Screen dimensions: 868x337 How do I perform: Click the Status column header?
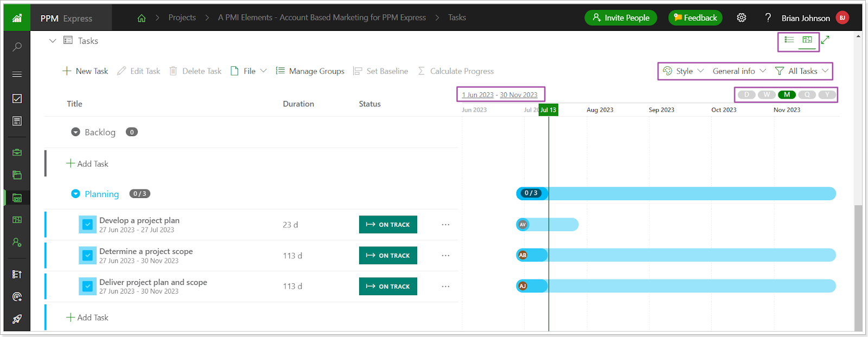(369, 104)
